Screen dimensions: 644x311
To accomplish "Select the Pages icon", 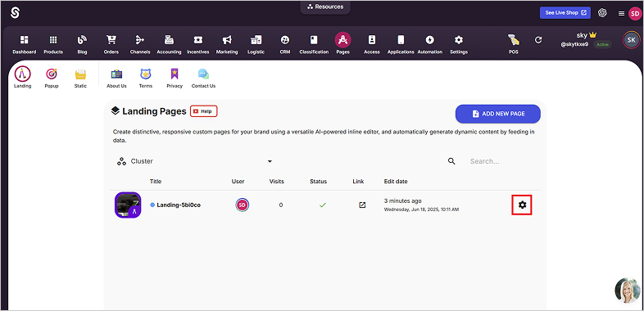I will pyautogui.click(x=342, y=40).
